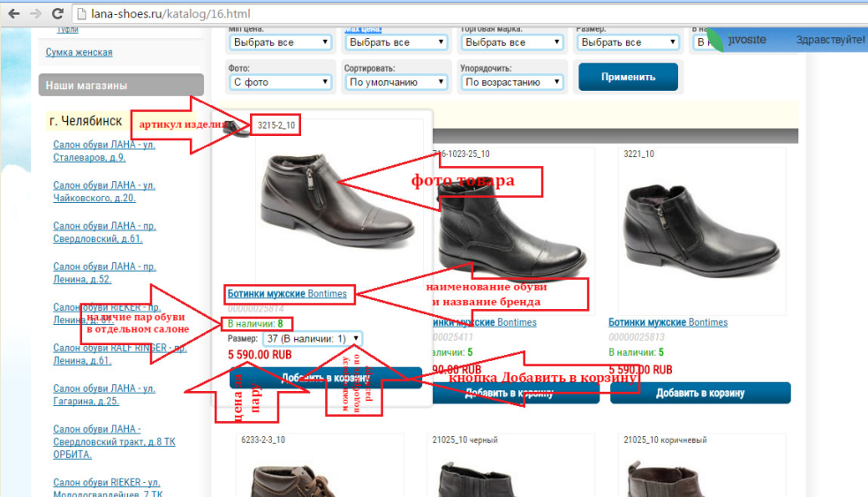Open store link Свердловский тракт ТК ОРБИТА
868x497 pixels.
click(114, 441)
